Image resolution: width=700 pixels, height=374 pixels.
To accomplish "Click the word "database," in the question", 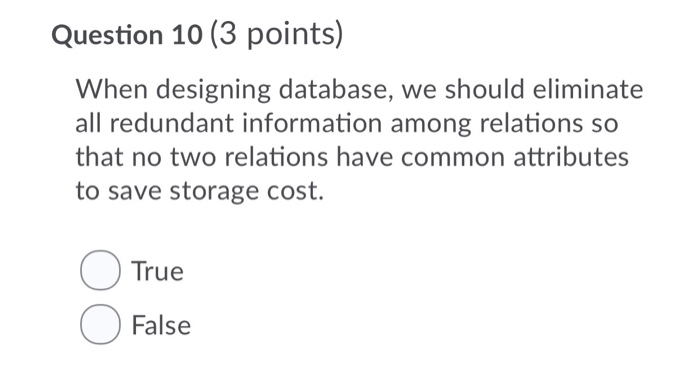I will tap(336, 90).
